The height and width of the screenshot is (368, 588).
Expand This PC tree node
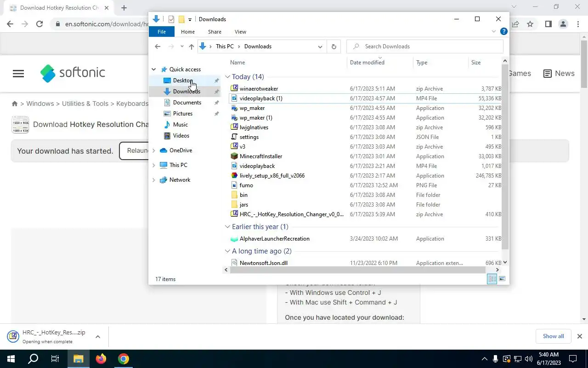click(154, 165)
